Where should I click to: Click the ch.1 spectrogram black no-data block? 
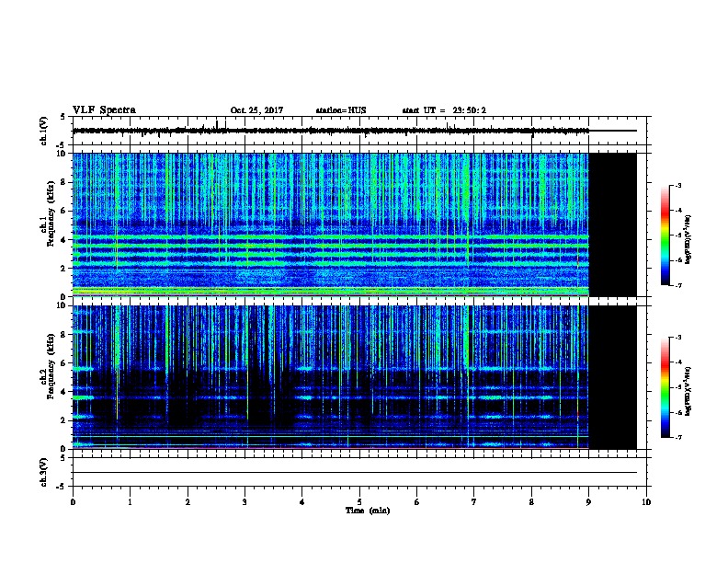click(x=613, y=224)
